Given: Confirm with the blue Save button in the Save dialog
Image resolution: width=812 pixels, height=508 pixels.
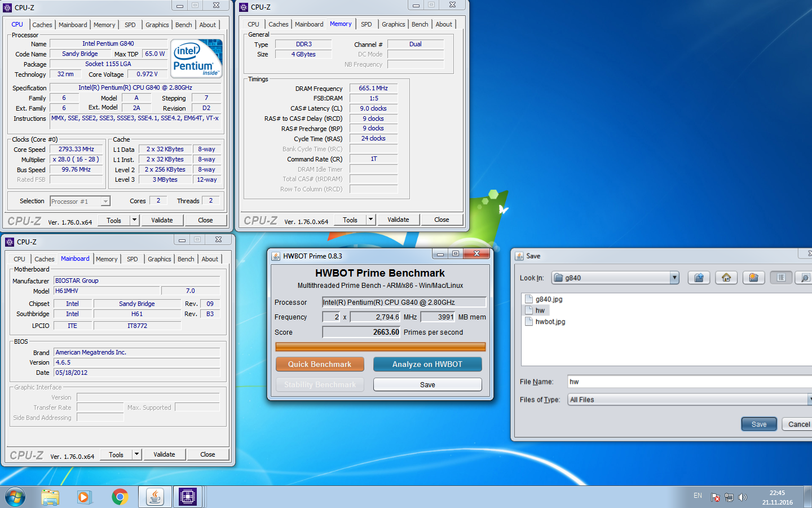Looking at the screenshot, I should point(759,424).
